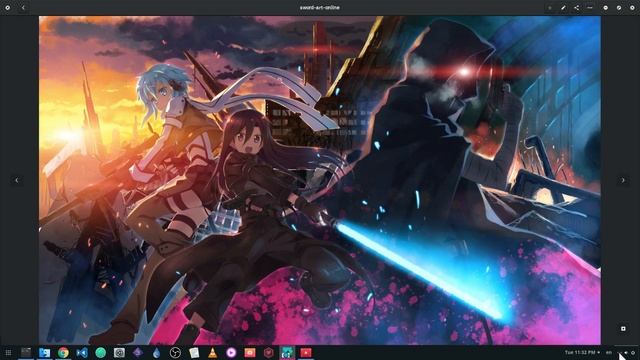
Task: Open the green circle app in taskbar
Action: click(100, 352)
